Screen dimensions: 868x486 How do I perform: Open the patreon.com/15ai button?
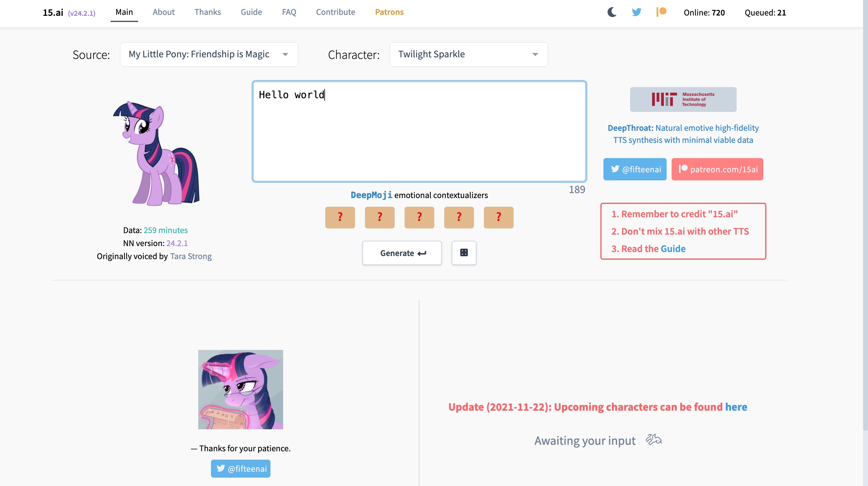tap(717, 169)
